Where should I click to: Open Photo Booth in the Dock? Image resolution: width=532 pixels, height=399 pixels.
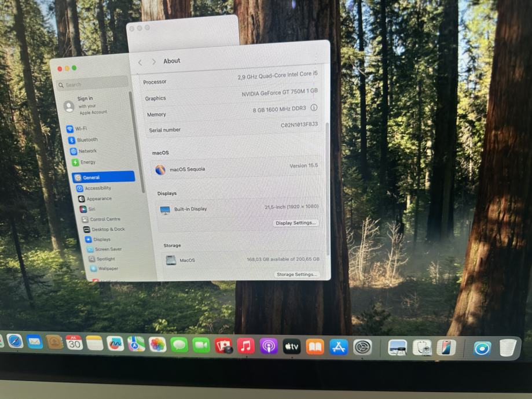[x=223, y=346]
